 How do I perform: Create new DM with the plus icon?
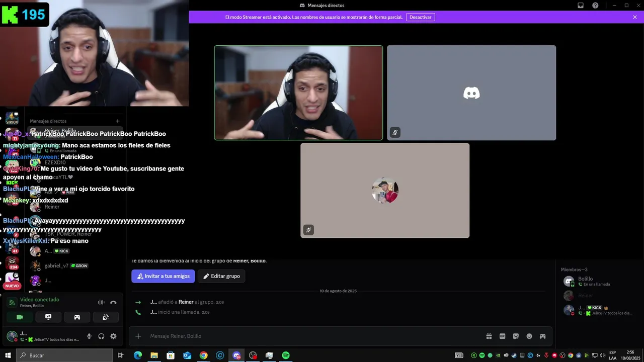point(118,121)
